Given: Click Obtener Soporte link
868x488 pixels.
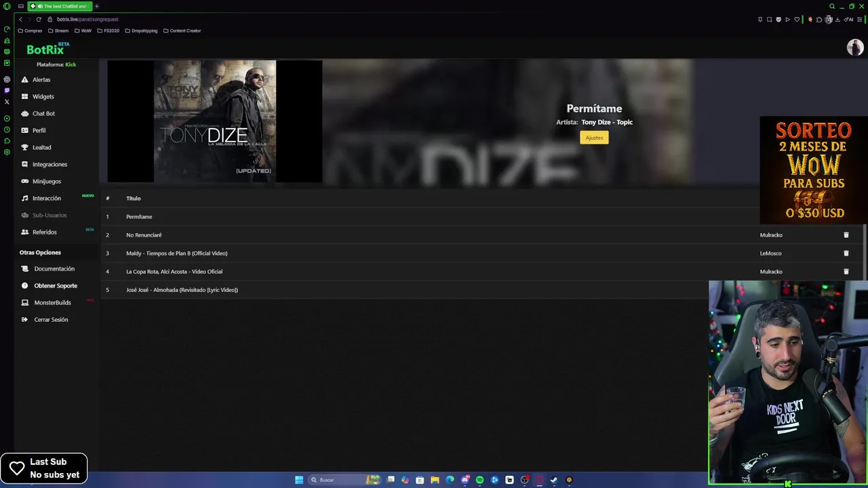Looking at the screenshot, I should click(x=56, y=286).
